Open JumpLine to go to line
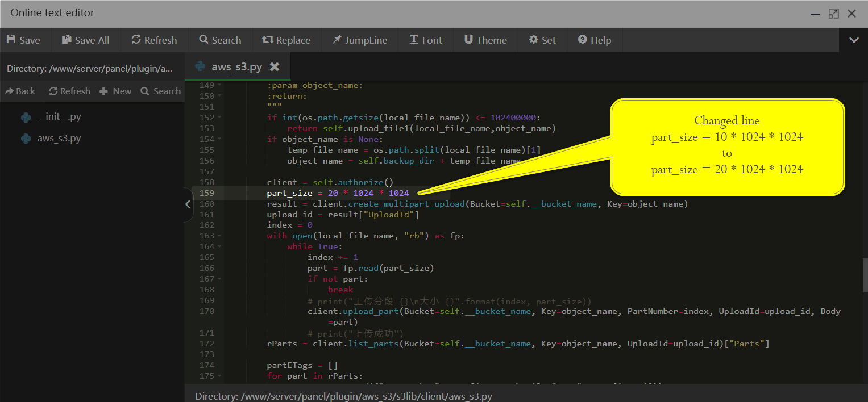Screen dimensions: 868x402 pos(359,40)
